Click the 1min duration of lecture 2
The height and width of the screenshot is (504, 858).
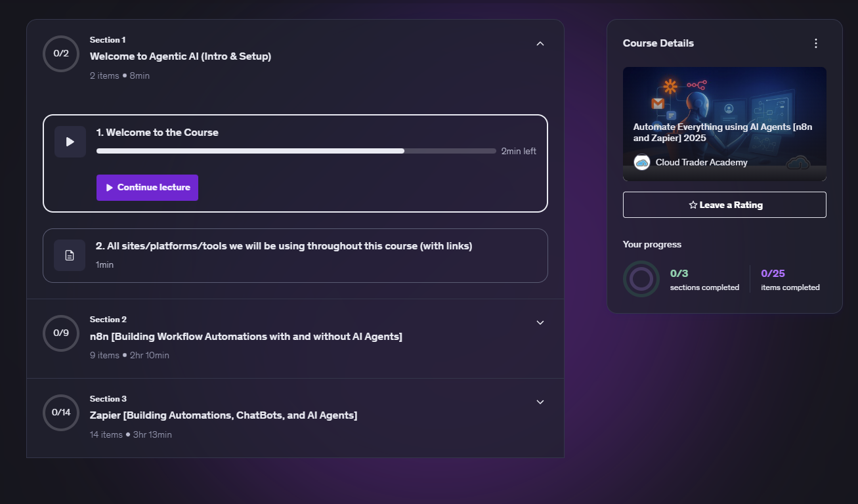[x=104, y=264]
